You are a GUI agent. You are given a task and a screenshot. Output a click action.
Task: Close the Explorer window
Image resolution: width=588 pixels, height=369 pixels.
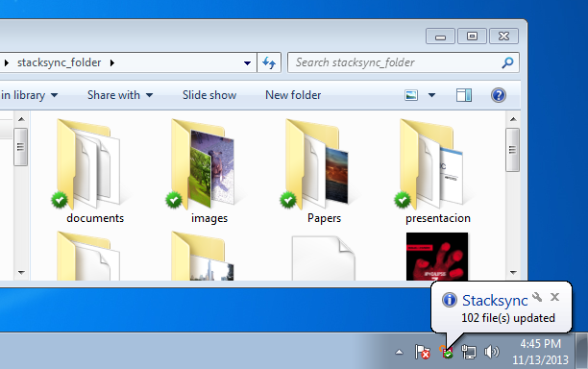(x=503, y=37)
